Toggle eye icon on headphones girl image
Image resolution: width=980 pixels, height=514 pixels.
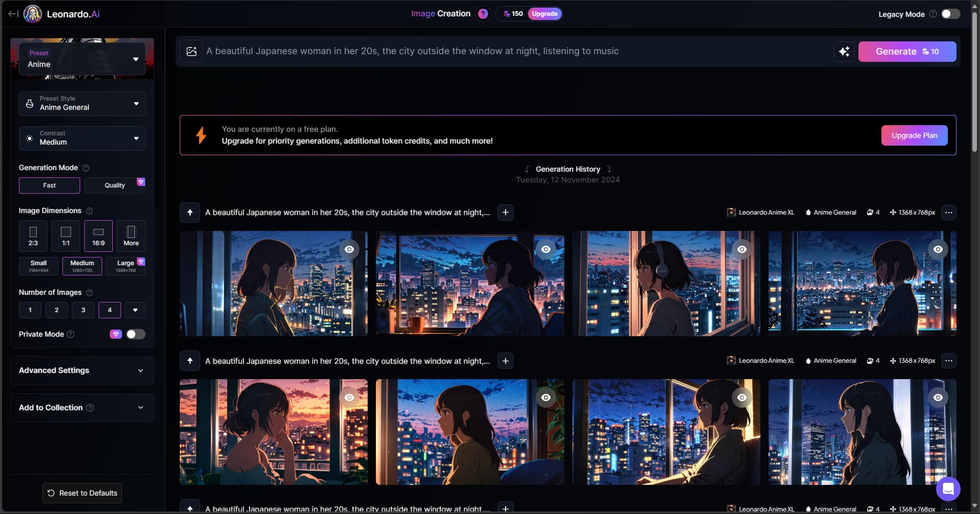tap(742, 249)
